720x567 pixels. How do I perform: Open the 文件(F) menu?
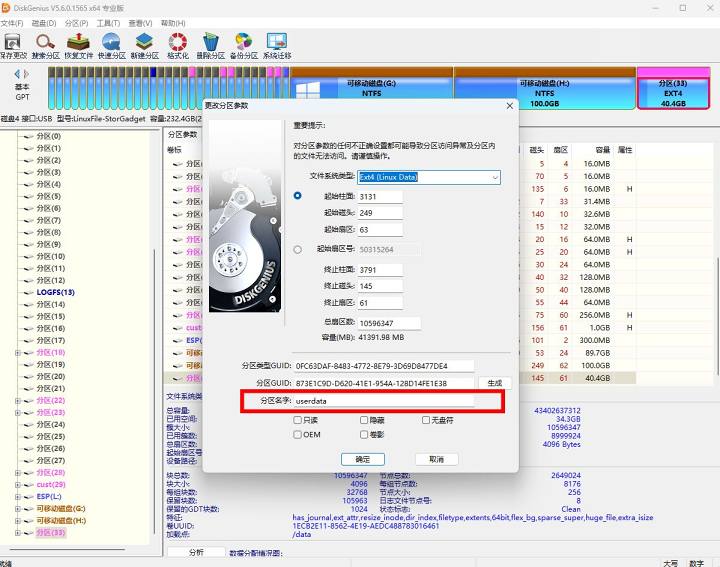[x=11, y=23]
